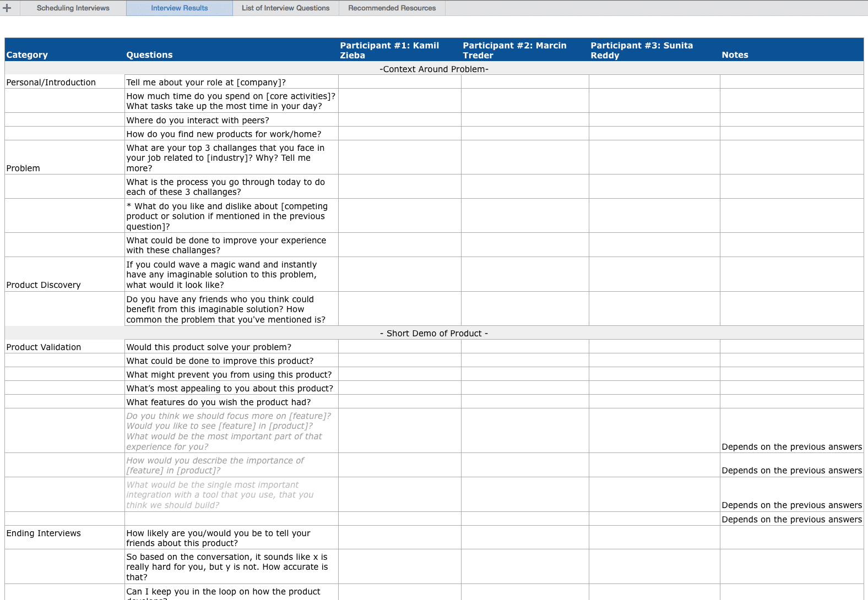Select 'If you could wave a magic wand' cell
The height and width of the screenshot is (600, 868).
[x=232, y=274]
